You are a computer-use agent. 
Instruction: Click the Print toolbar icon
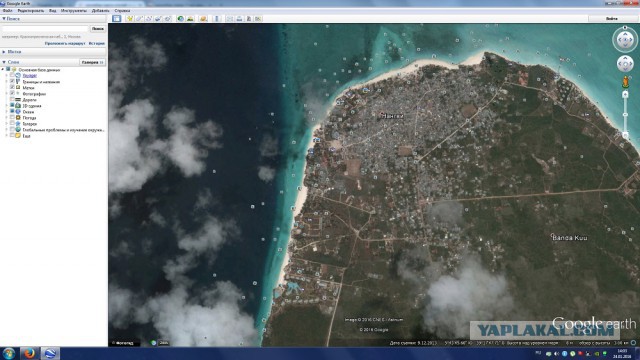(x=239, y=18)
